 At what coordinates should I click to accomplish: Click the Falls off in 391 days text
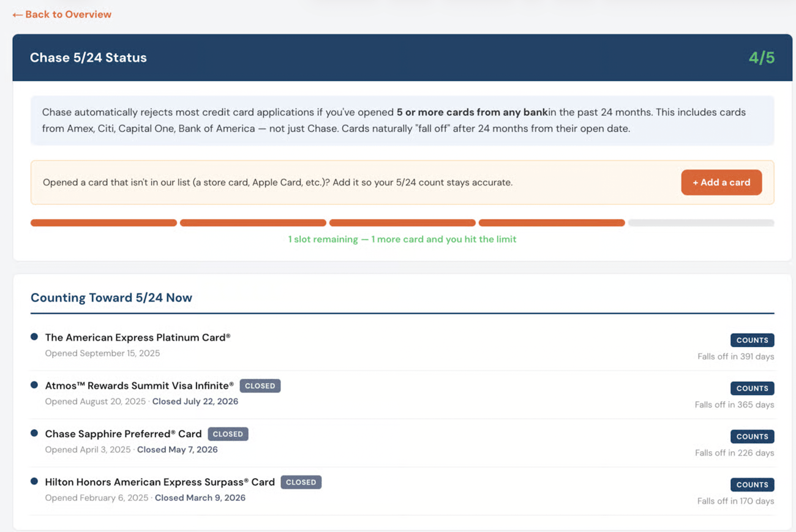pos(736,356)
